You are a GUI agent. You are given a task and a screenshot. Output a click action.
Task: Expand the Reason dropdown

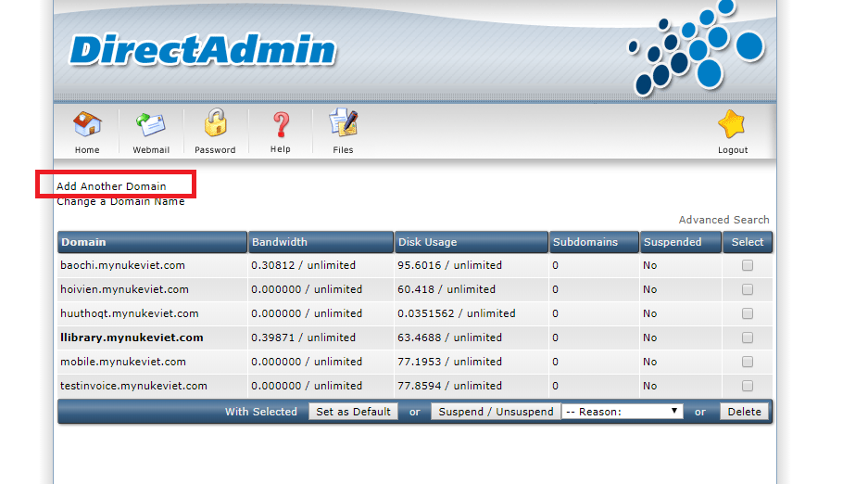coord(623,412)
